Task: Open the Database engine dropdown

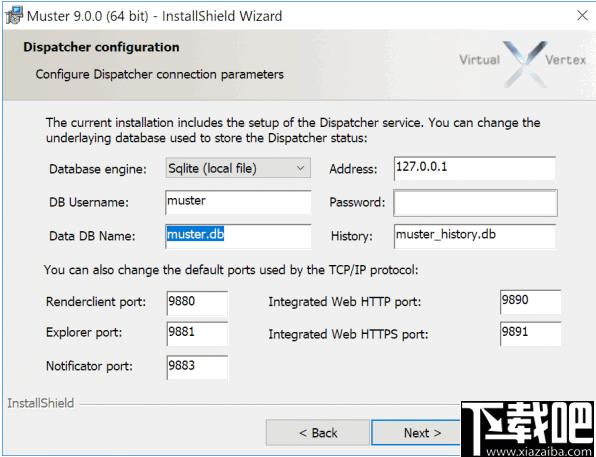Action: coord(238,168)
